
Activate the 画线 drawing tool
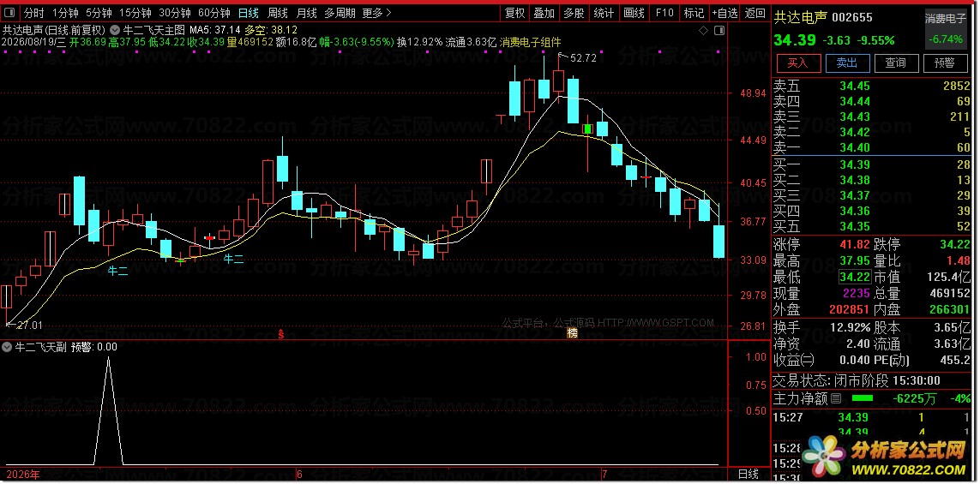pos(634,13)
